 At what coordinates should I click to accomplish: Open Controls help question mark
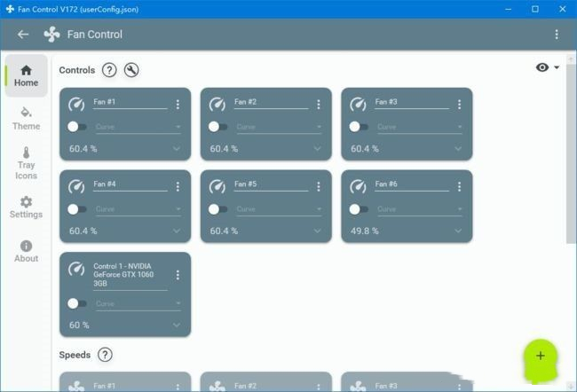(109, 70)
